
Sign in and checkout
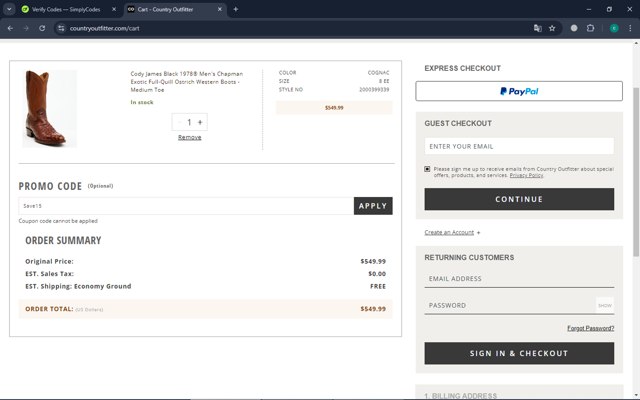[519, 353]
